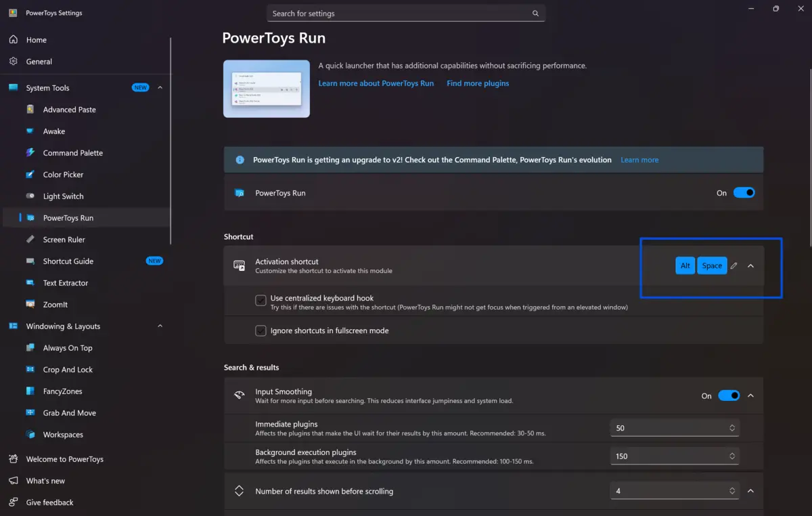Click the Number of results field showing 4

click(x=675, y=491)
